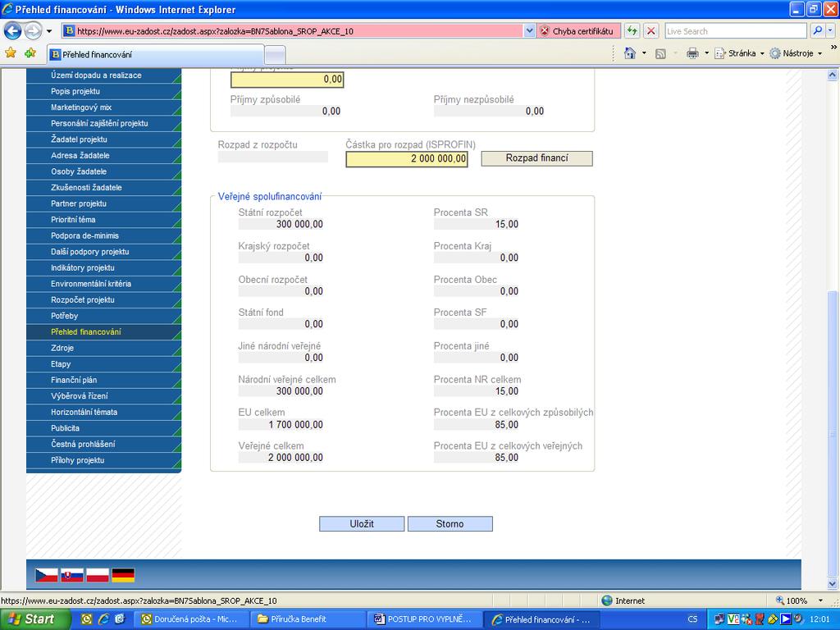Open Adresa žadatele sidebar item
The width and height of the screenshot is (840, 630).
point(103,156)
